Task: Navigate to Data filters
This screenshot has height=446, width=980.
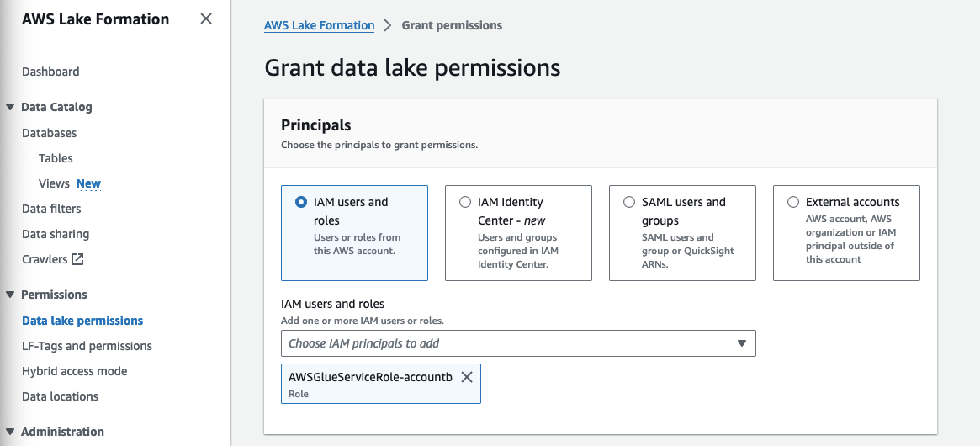Action: (51, 209)
